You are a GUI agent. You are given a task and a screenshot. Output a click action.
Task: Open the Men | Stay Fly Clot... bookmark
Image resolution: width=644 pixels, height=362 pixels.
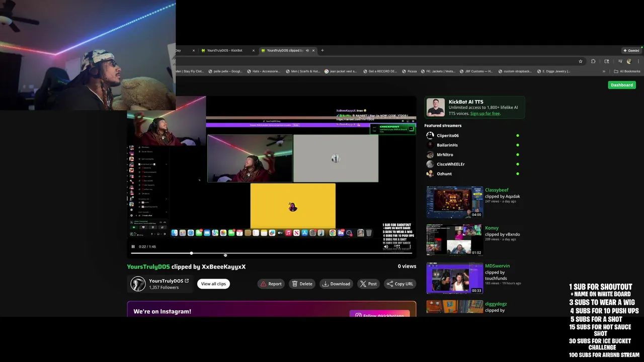click(x=190, y=71)
